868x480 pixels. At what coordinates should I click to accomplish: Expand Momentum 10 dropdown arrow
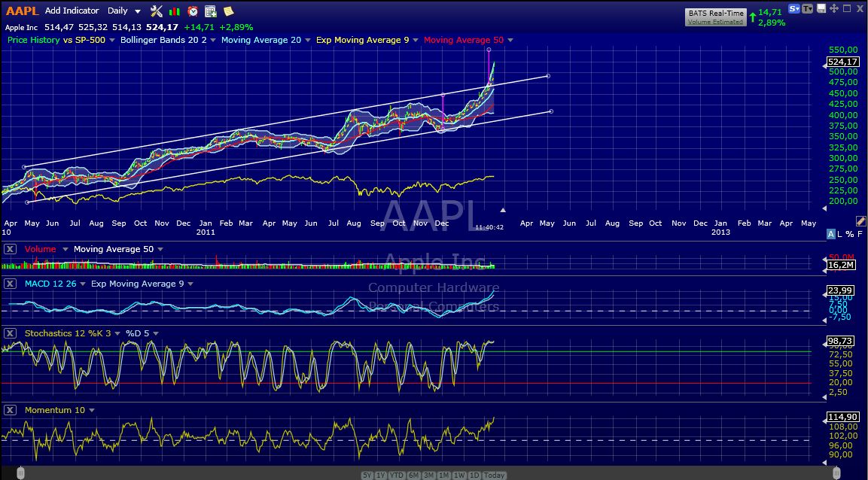pyautogui.click(x=91, y=410)
